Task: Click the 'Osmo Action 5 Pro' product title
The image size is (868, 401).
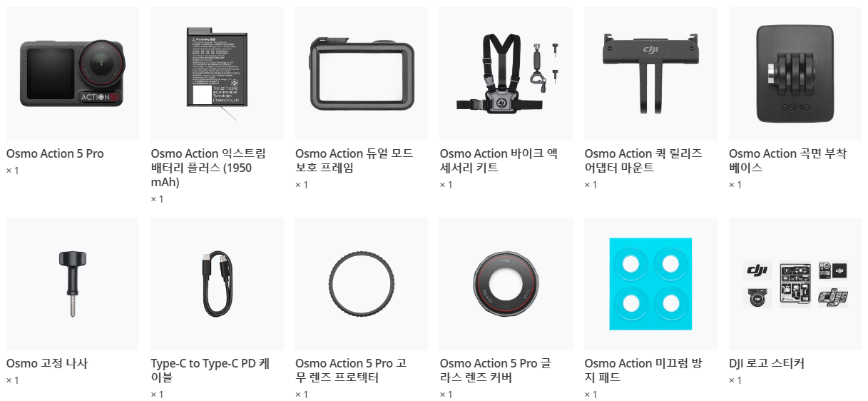Action: point(55,153)
